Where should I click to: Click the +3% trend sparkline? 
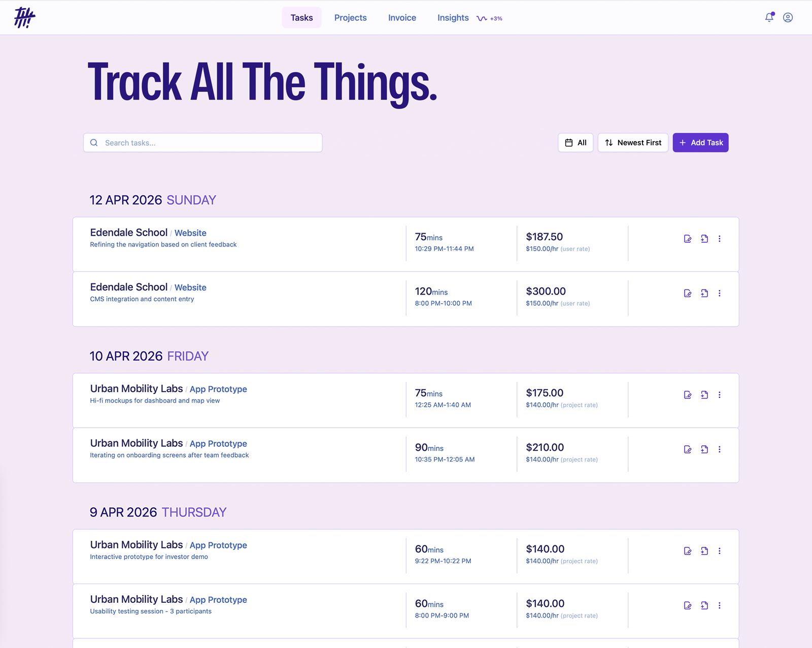tap(489, 18)
